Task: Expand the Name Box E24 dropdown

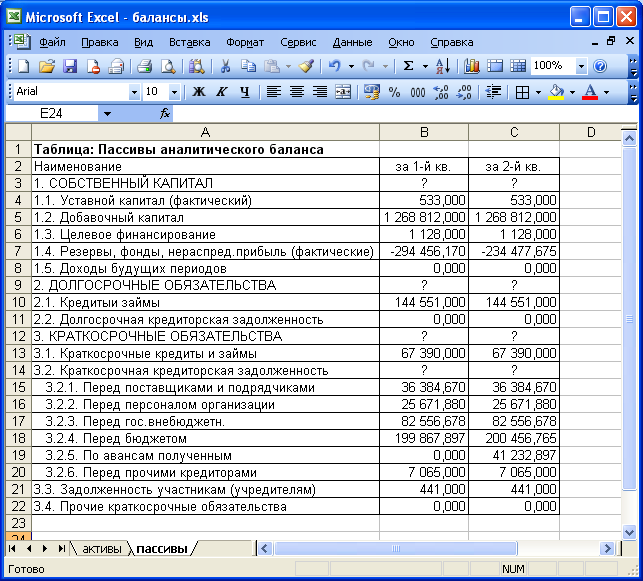Action: point(107,114)
